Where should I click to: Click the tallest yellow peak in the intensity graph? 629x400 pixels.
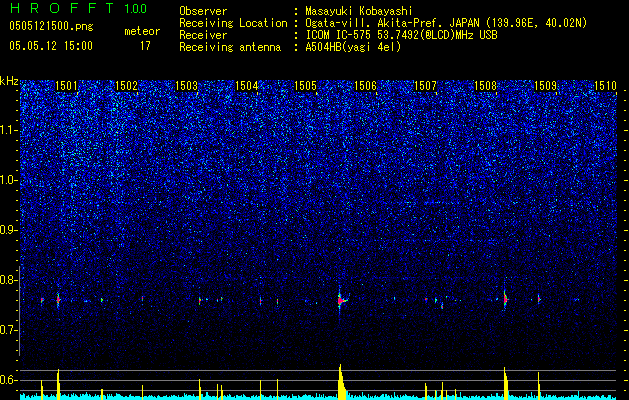tap(341, 382)
